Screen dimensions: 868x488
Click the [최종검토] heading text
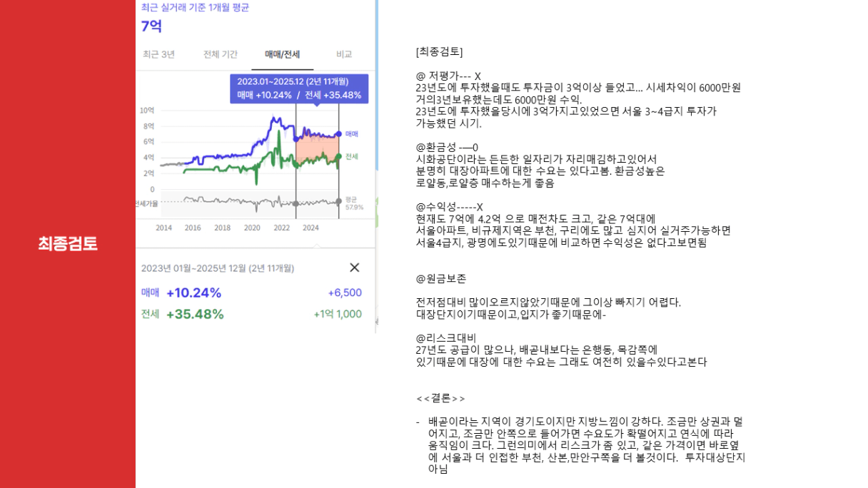[x=439, y=51]
